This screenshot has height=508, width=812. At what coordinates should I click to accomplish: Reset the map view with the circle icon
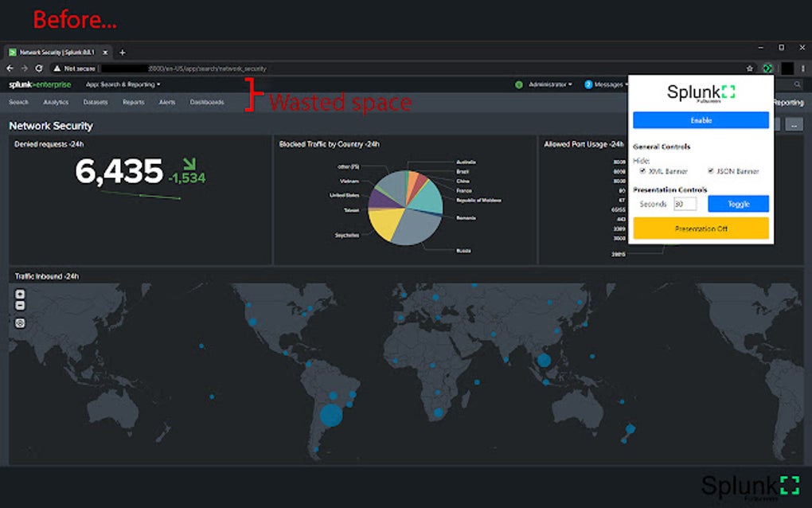(x=20, y=322)
